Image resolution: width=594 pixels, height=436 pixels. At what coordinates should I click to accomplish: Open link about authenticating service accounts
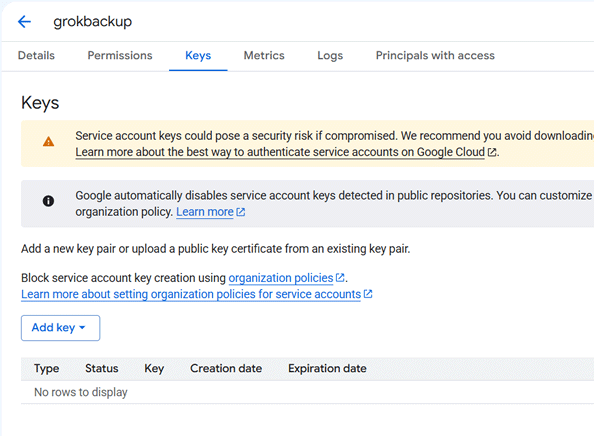click(280, 152)
